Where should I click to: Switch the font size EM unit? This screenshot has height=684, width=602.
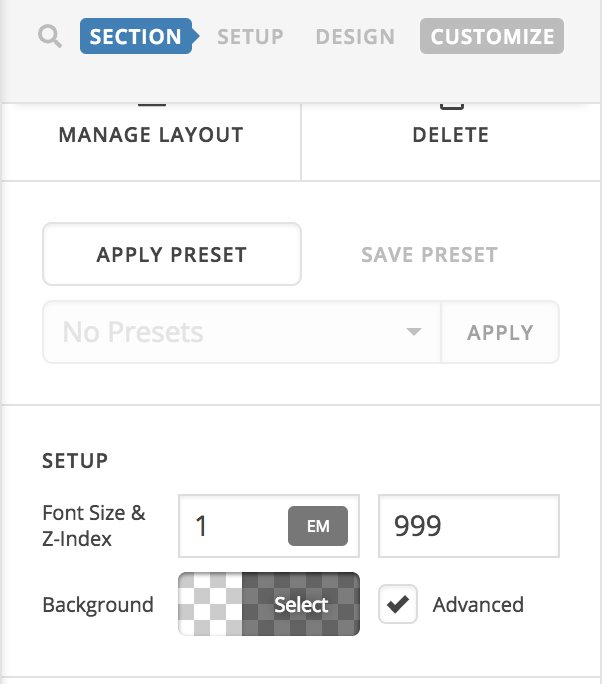(x=318, y=526)
